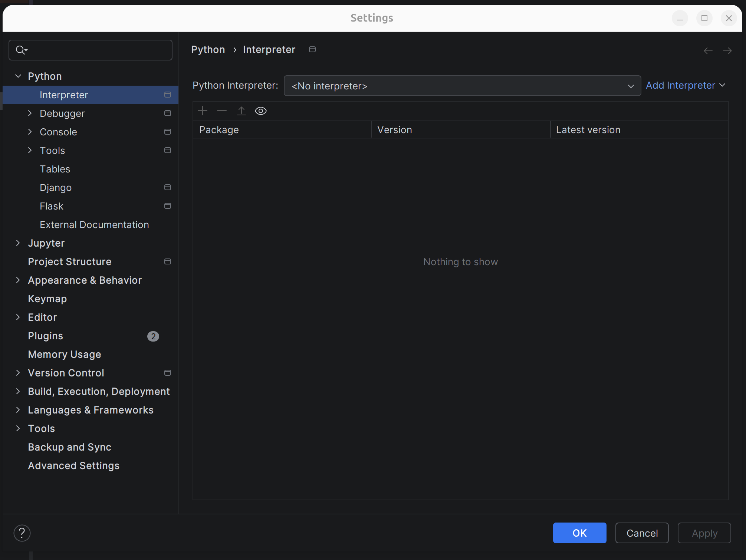
Task: Expand Tools under Python
Action: click(30, 150)
